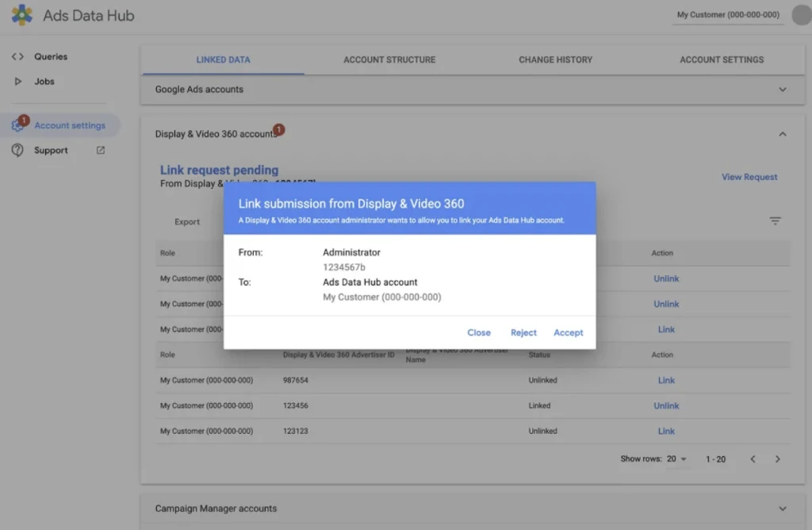
Task: Switch to the Change History tab
Action: click(x=554, y=59)
